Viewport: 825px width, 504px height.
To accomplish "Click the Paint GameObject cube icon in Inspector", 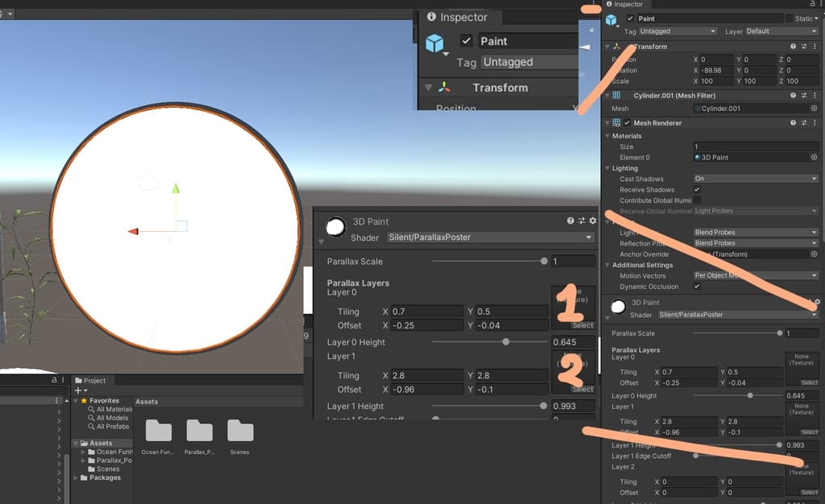I will tap(611, 19).
